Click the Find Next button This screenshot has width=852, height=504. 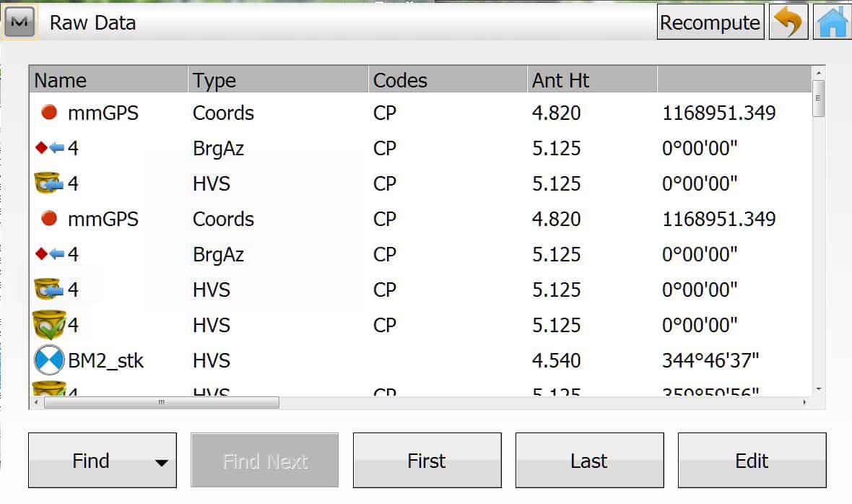coord(264,461)
